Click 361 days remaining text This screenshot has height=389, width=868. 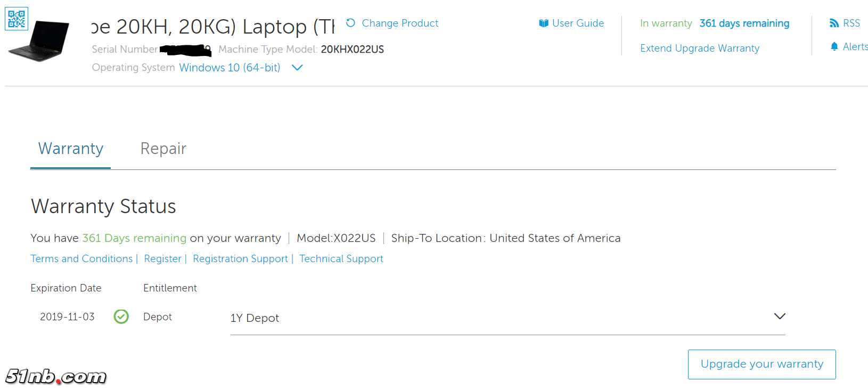pos(744,23)
